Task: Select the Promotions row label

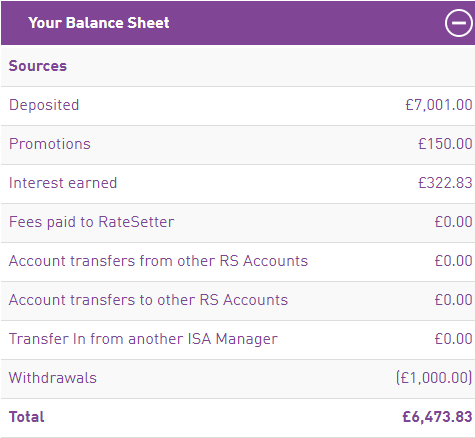Action: click(50, 144)
